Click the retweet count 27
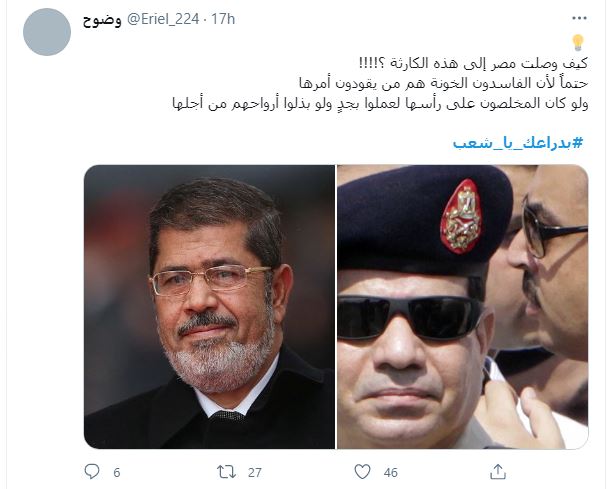613x489 pixels. click(255, 473)
